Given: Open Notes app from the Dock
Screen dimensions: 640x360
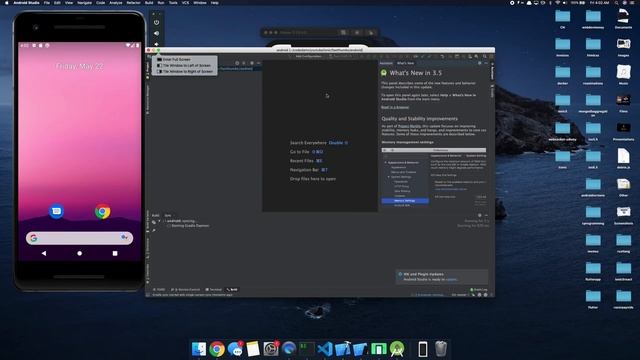Looking at the screenshot, I should tap(253, 349).
